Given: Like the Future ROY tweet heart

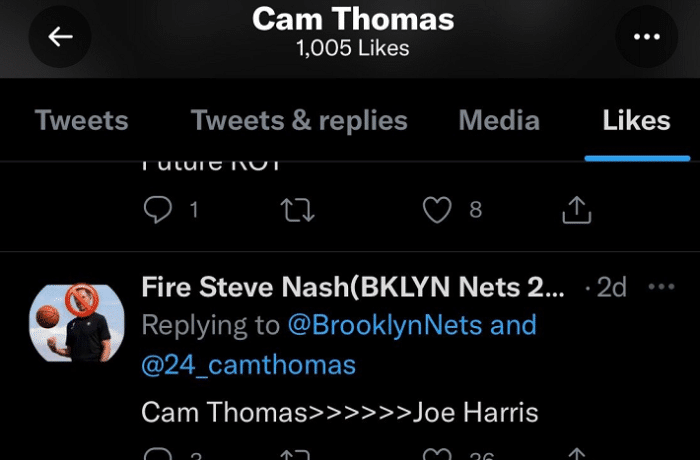Looking at the screenshot, I should (437, 210).
